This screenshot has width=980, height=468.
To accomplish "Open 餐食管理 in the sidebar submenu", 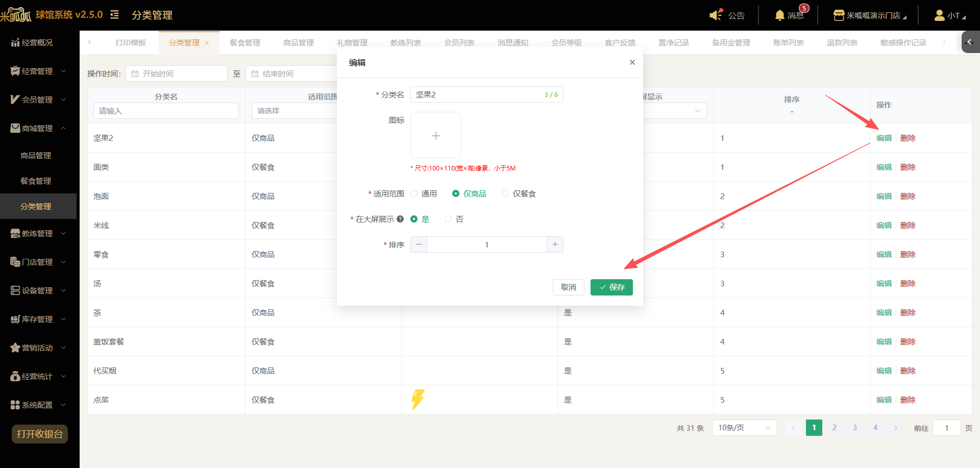I will [36, 181].
